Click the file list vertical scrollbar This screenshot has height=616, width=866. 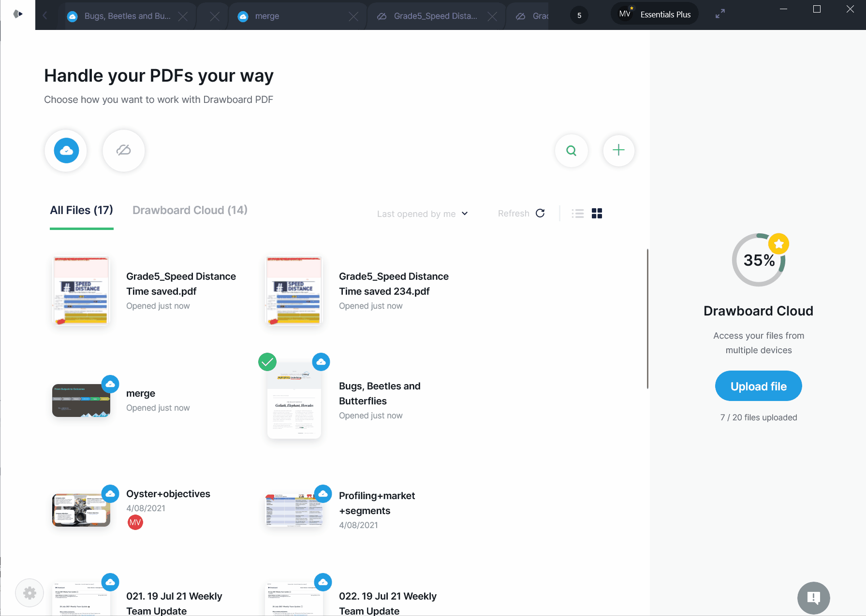[647, 319]
